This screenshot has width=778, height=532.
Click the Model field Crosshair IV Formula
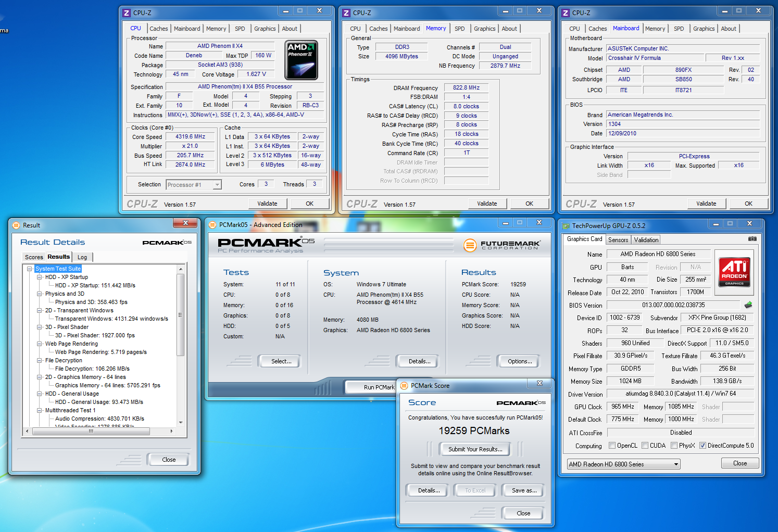(655, 58)
